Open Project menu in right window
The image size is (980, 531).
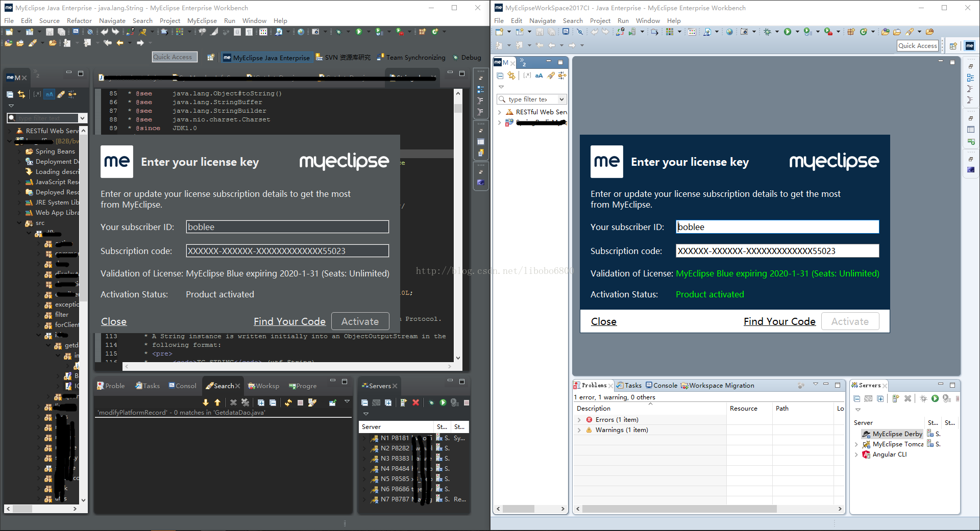tap(600, 21)
